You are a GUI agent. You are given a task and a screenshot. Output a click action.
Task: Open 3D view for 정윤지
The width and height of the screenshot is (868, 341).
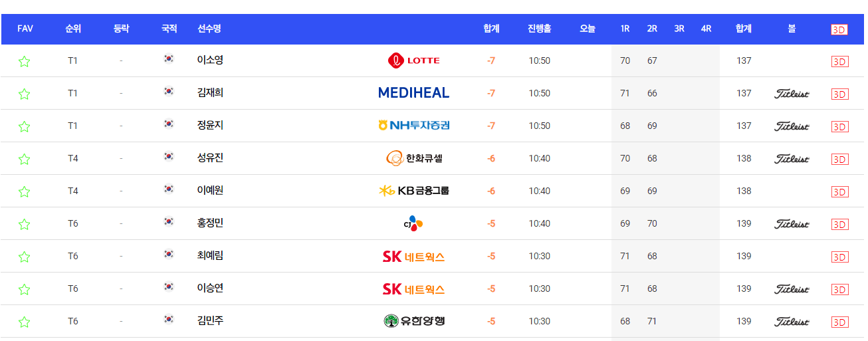[840, 127]
